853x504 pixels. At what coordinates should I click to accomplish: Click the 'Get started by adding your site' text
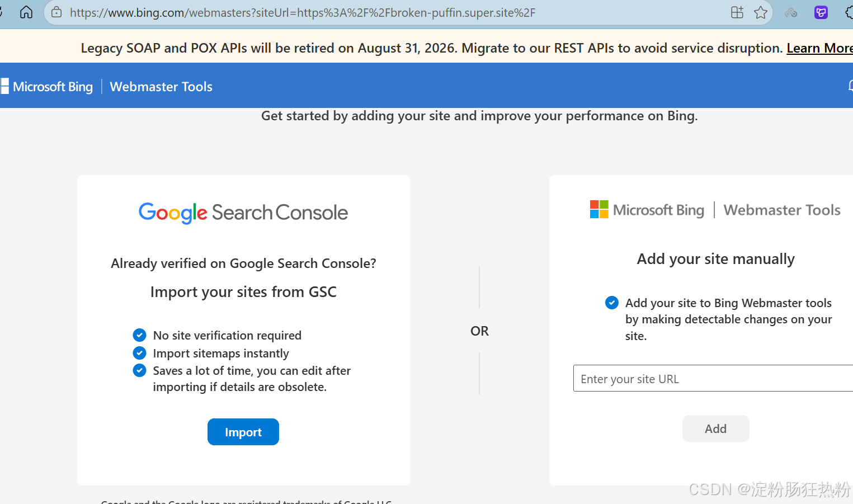click(x=479, y=116)
